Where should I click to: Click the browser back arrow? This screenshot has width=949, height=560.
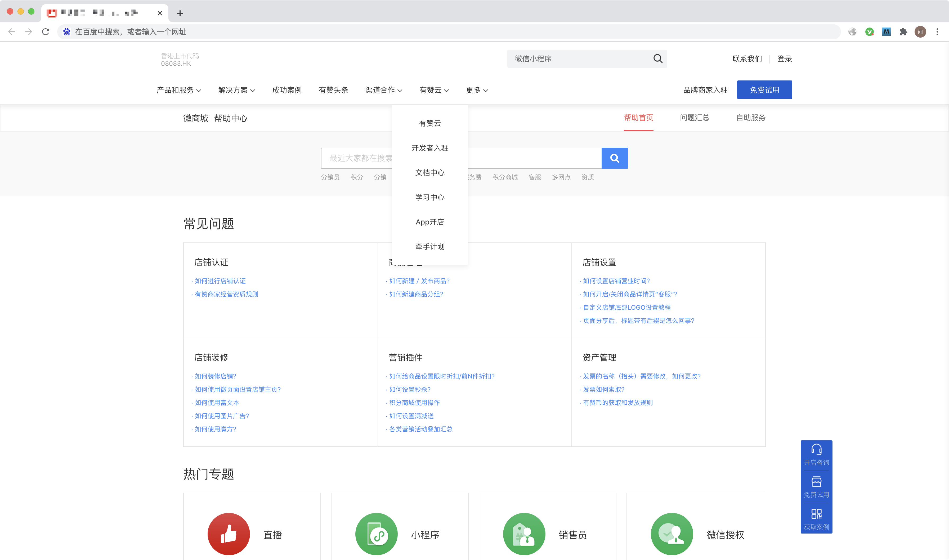(12, 32)
